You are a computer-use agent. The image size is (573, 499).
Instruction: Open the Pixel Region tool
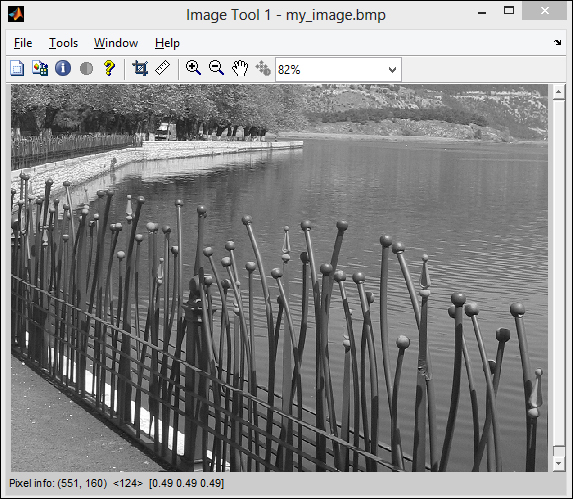[40, 68]
